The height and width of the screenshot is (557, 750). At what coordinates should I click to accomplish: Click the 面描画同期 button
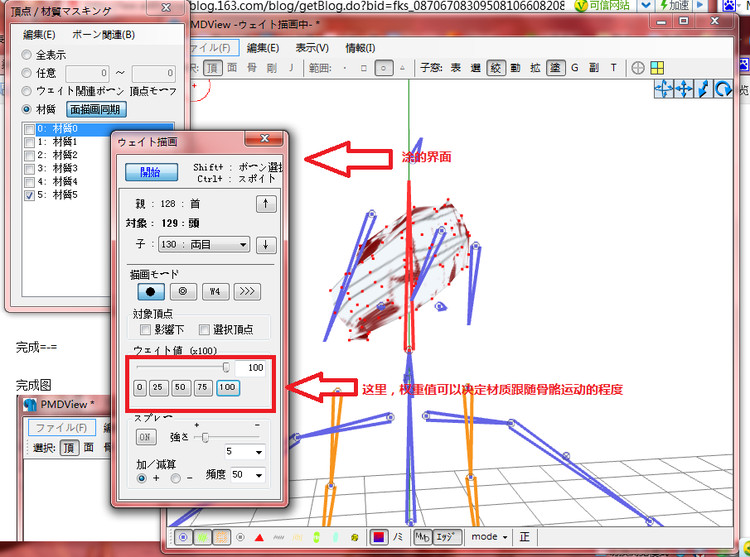96,109
